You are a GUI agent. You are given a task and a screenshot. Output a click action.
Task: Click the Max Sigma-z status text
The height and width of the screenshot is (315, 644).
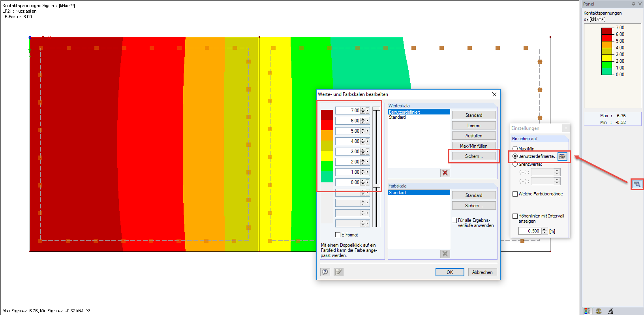click(46, 311)
